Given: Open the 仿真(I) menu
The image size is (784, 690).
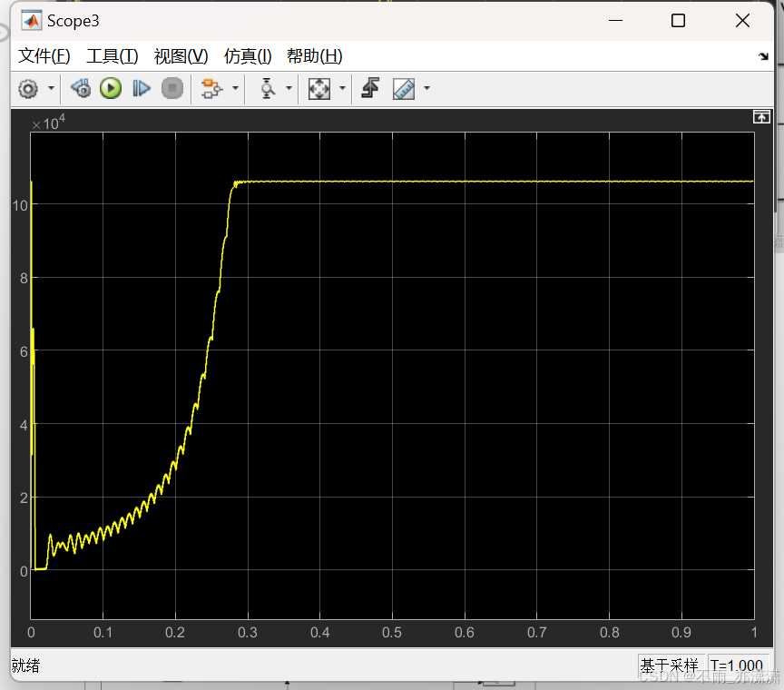Looking at the screenshot, I should pos(248,56).
